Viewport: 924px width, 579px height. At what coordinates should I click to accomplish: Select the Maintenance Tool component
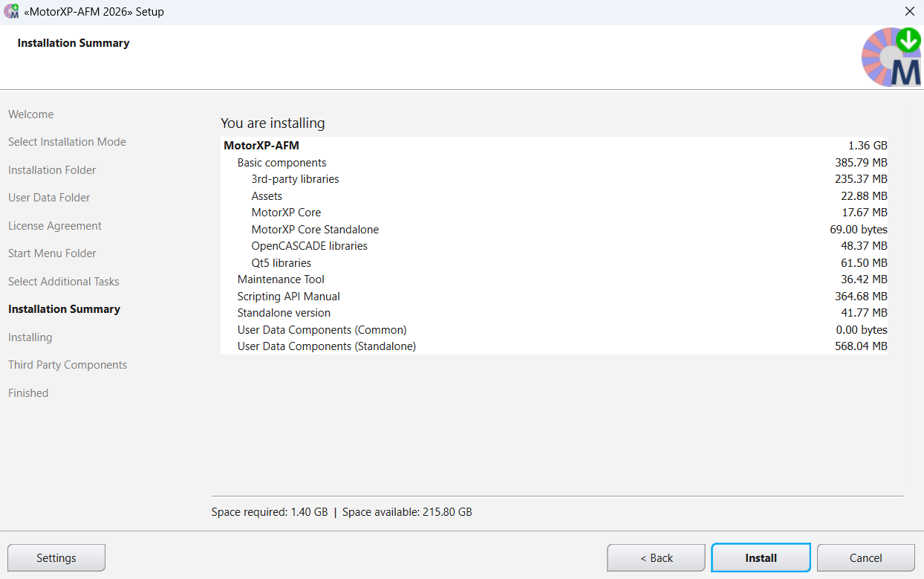pos(281,279)
